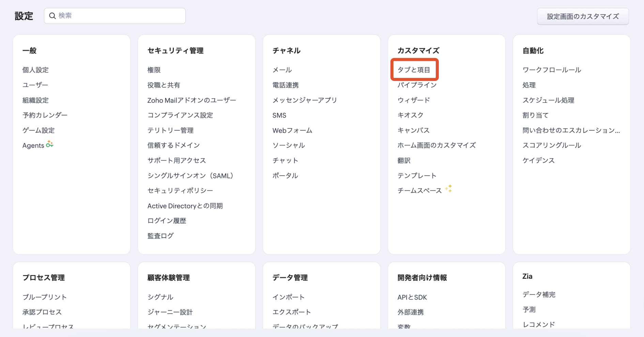Click the search magnifier icon
Image resolution: width=644 pixels, height=337 pixels.
tap(52, 16)
